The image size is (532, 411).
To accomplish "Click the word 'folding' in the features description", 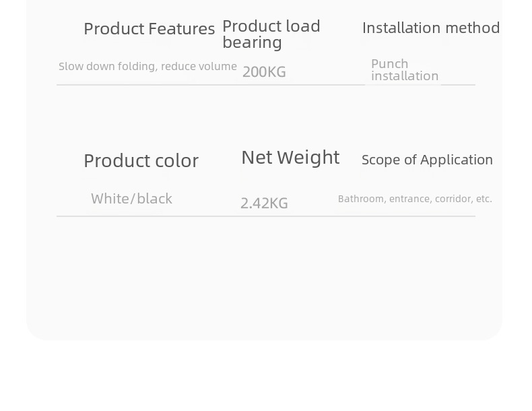I will click(137, 67).
